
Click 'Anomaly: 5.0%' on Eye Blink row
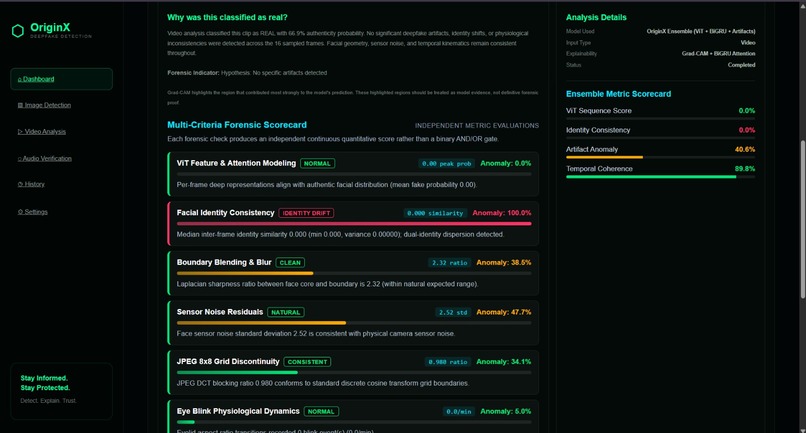[x=506, y=411]
